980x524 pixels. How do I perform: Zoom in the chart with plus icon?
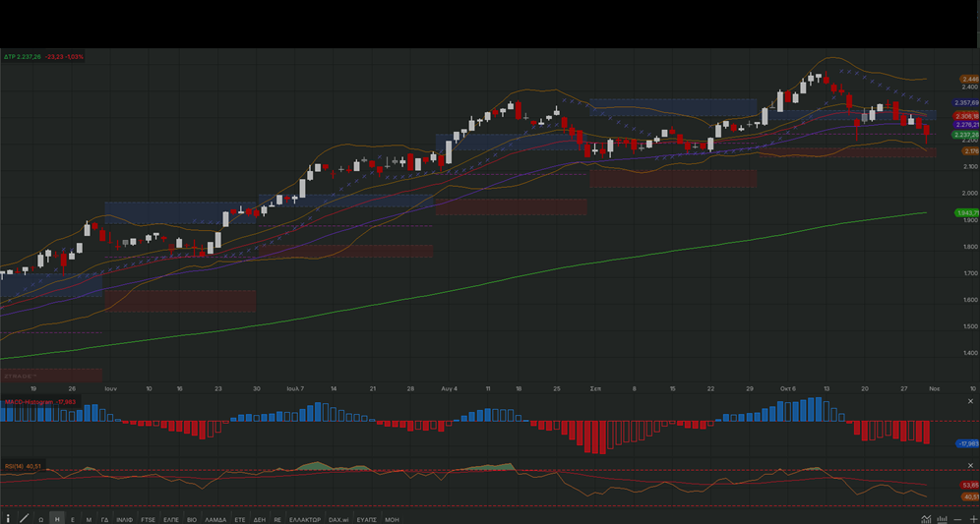(x=972, y=519)
